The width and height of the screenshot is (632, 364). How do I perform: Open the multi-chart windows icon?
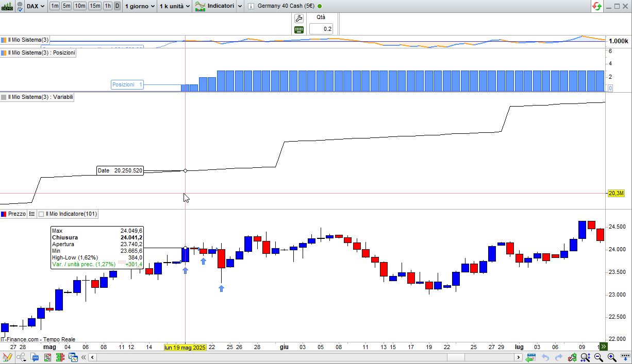tap(73, 357)
